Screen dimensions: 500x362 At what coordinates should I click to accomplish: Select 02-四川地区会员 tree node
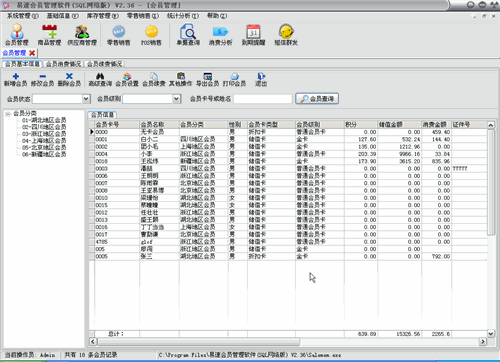44,127
